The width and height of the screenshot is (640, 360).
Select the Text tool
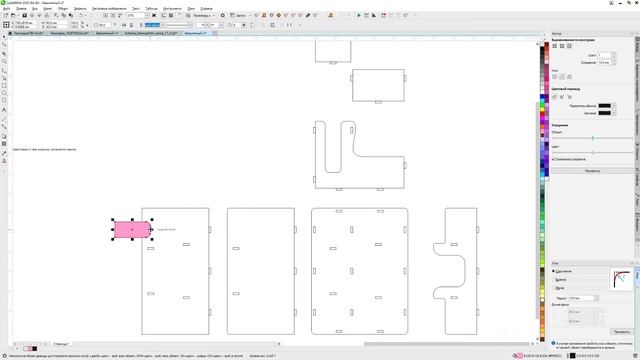(x=4, y=110)
